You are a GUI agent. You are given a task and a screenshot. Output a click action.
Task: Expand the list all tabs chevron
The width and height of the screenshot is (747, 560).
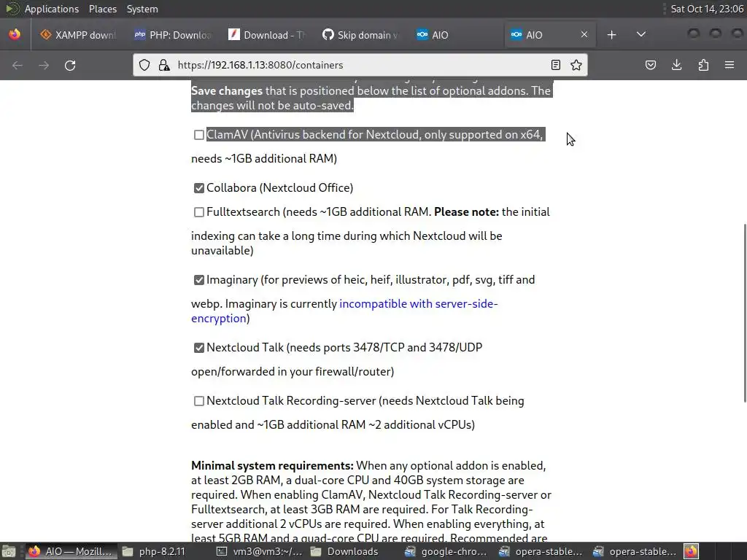pyautogui.click(x=641, y=34)
